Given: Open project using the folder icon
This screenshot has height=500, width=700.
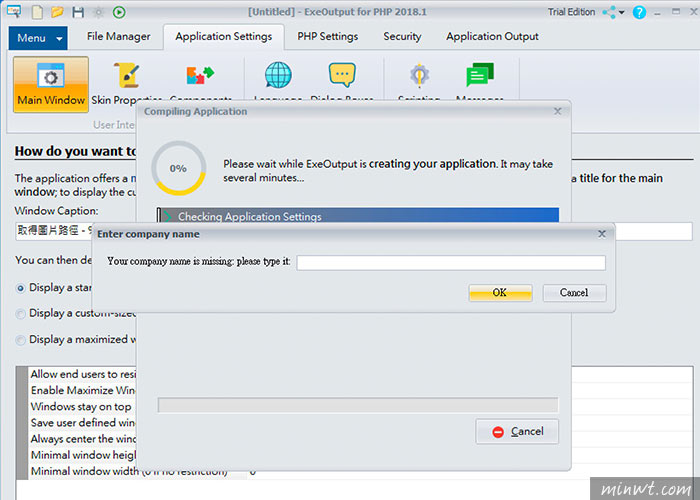Looking at the screenshot, I should pos(57,12).
